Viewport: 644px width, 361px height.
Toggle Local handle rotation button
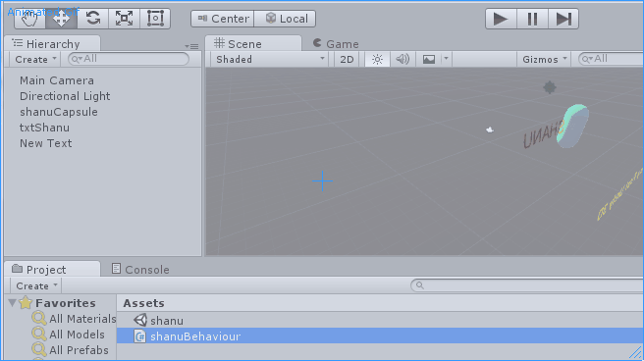pos(285,19)
